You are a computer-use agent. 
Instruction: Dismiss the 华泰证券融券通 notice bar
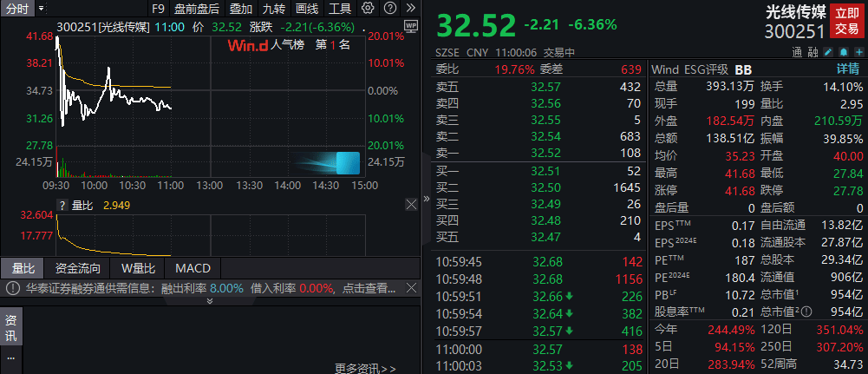tap(411, 288)
